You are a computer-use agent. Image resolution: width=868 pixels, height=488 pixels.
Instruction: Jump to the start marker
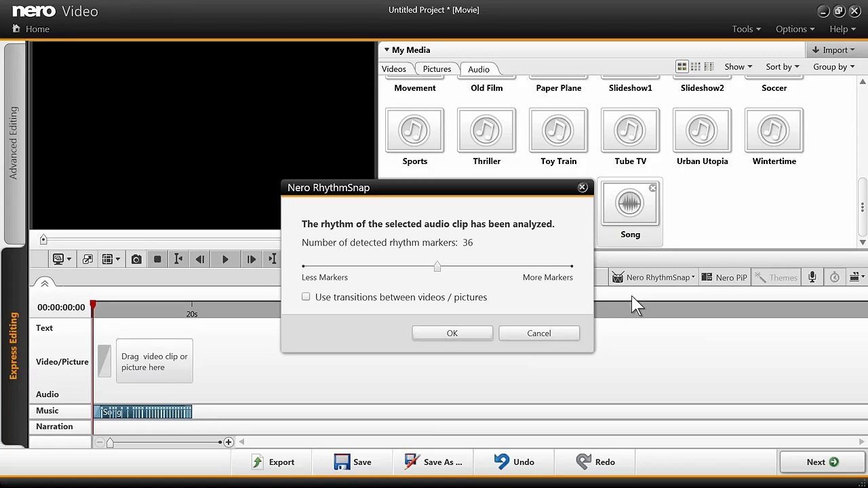click(x=178, y=259)
